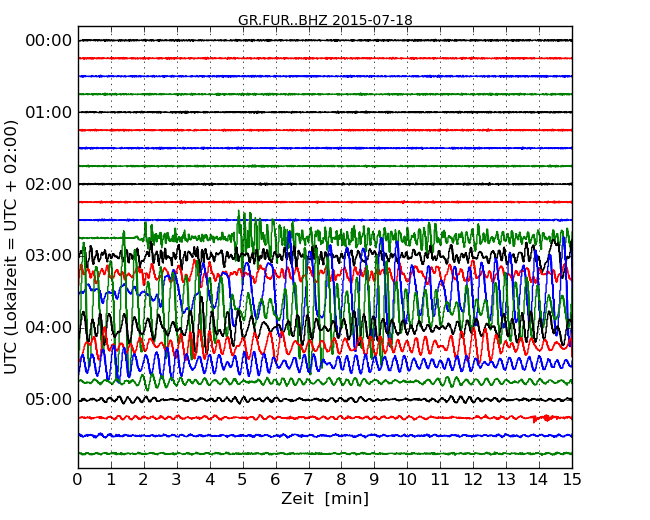This screenshot has height=520, width=650.
Task: Click the 00:00 time label
Action: (49, 41)
